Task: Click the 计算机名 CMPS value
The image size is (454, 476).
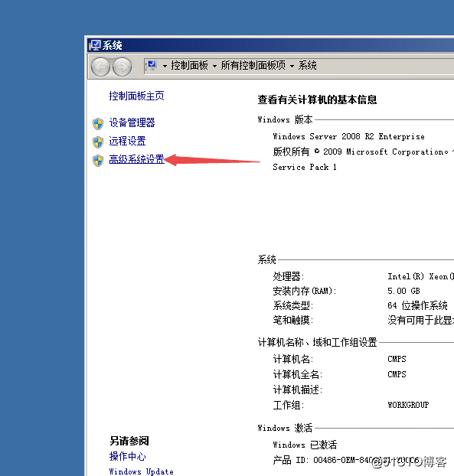Action: point(397,359)
